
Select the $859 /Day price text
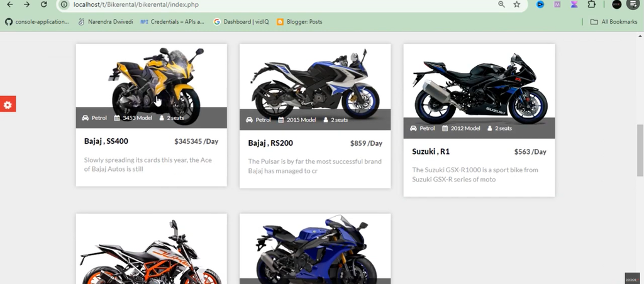(367, 143)
